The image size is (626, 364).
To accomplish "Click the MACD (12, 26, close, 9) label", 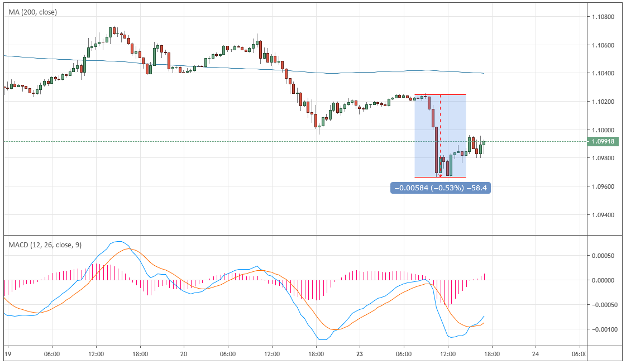I will tap(45, 245).
